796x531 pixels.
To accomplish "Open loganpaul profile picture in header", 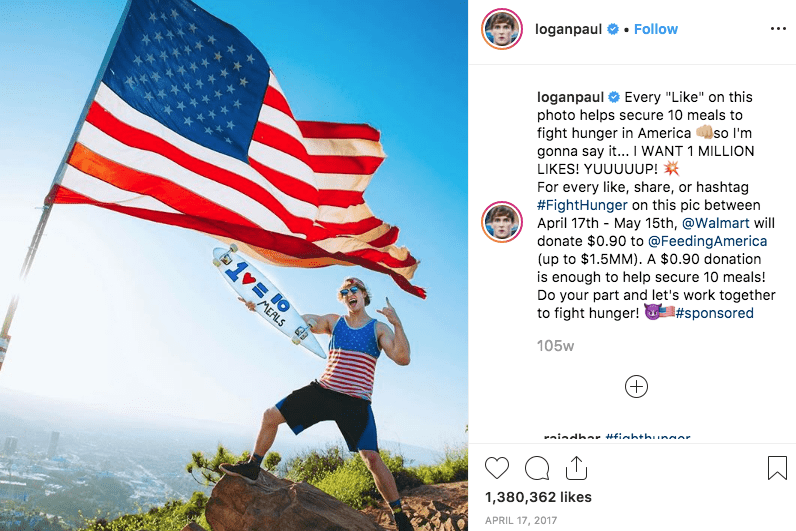I will pyautogui.click(x=502, y=29).
